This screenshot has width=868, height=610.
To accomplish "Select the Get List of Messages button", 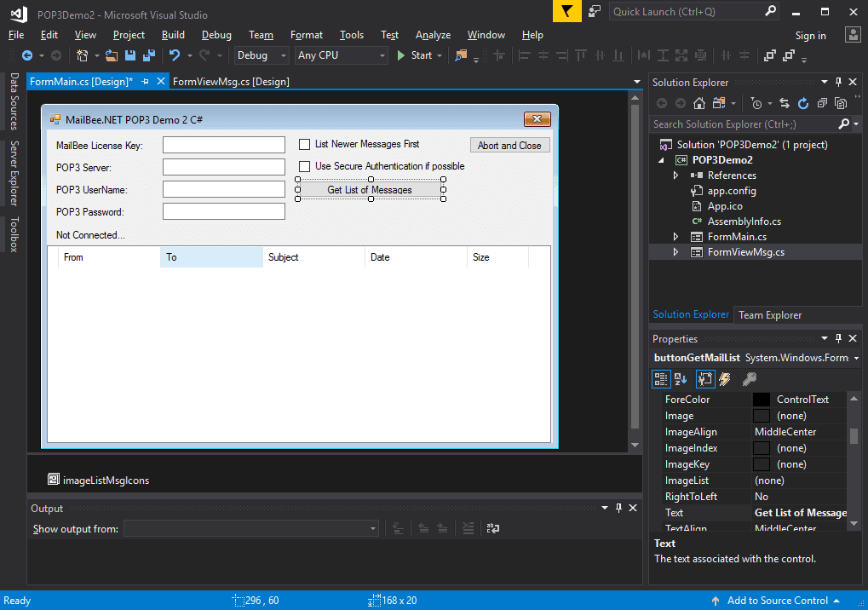I will tap(370, 190).
